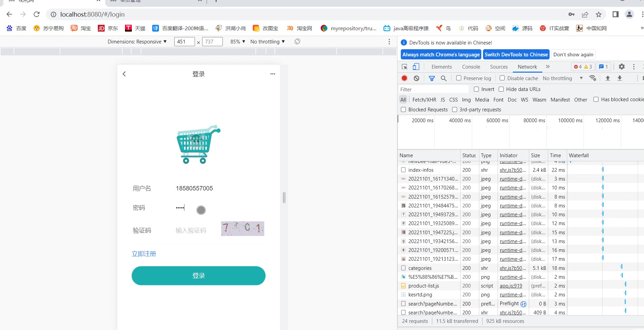This screenshot has height=330, width=644.
Task: Click the viewport width input 451
Action: tap(184, 41)
